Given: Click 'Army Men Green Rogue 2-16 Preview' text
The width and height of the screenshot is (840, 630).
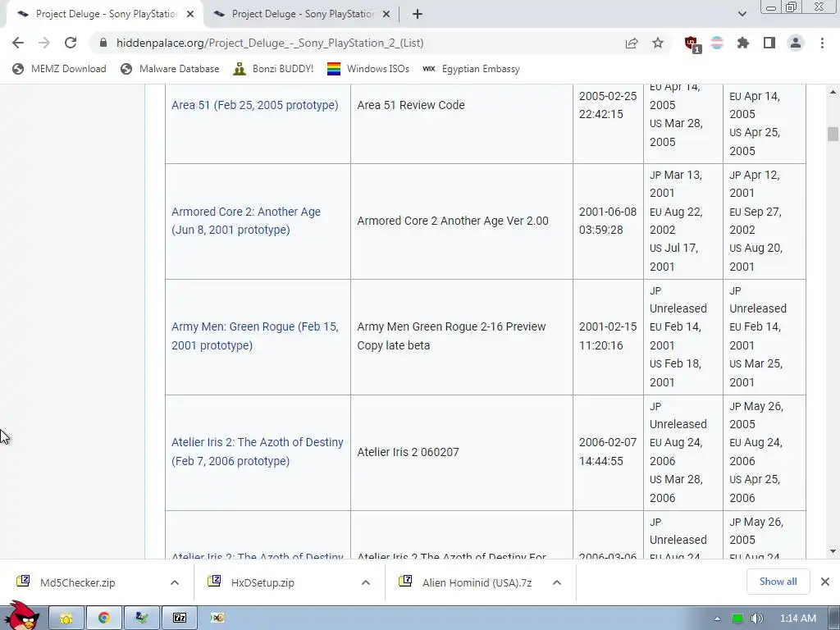Looking at the screenshot, I should coord(452,326).
